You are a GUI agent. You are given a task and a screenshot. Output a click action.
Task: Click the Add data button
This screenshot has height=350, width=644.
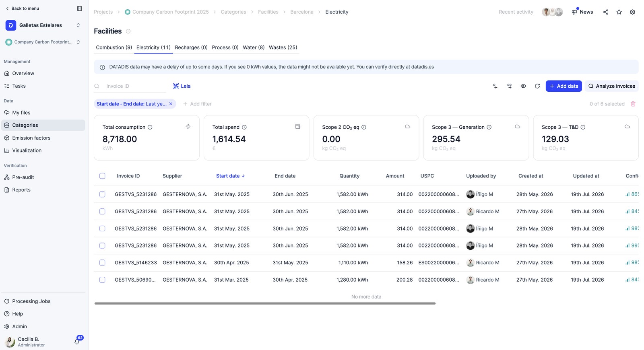(563, 86)
